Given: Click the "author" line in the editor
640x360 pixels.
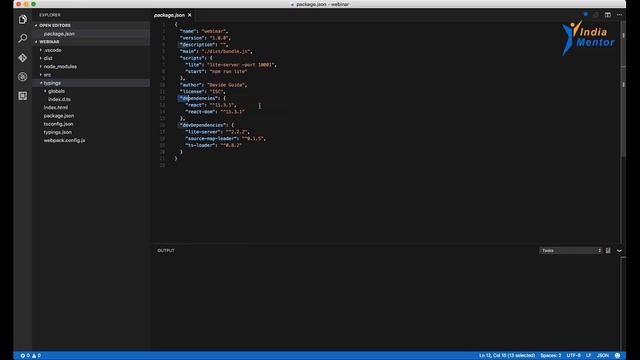Looking at the screenshot, I should 213,85.
